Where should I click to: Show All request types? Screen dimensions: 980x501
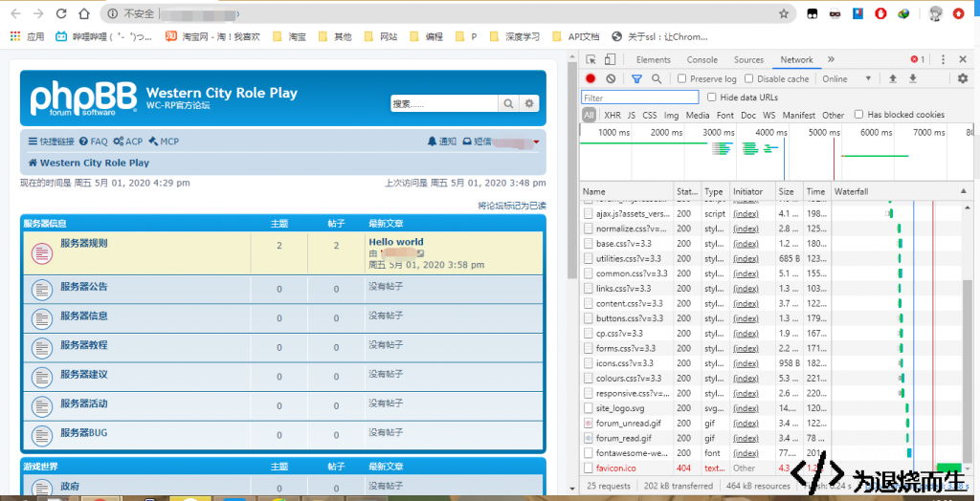pos(589,115)
